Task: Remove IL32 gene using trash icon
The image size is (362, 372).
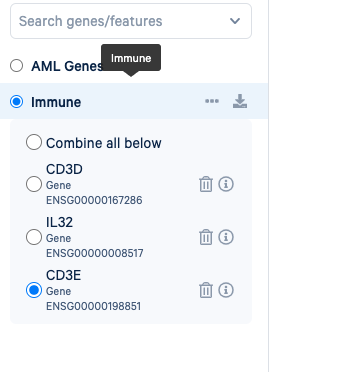Action: [x=206, y=237]
